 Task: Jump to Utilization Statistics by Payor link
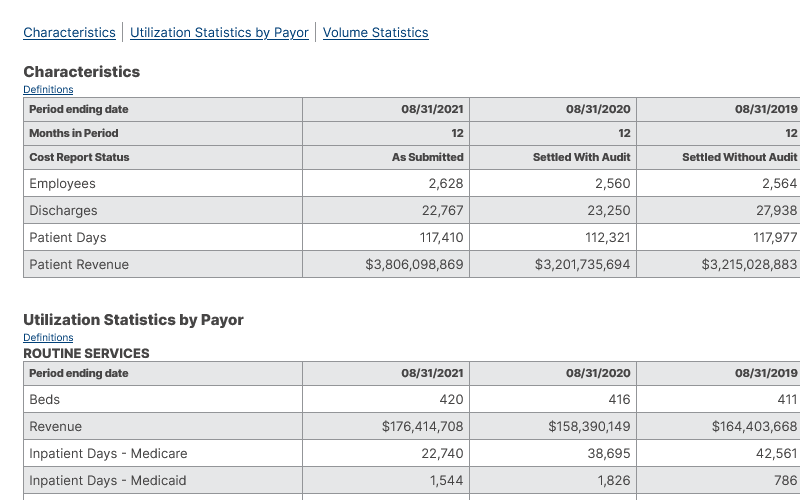219,33
